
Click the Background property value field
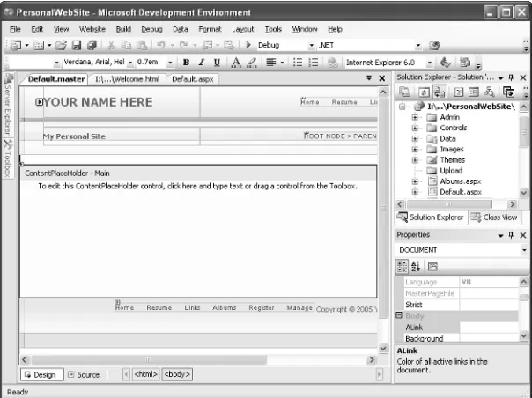[489, 338]
